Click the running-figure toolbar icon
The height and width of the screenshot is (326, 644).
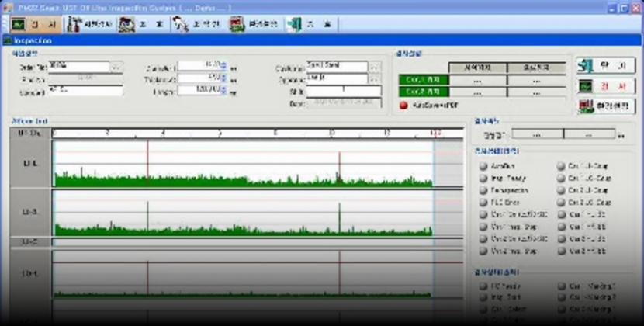point(180,25)
